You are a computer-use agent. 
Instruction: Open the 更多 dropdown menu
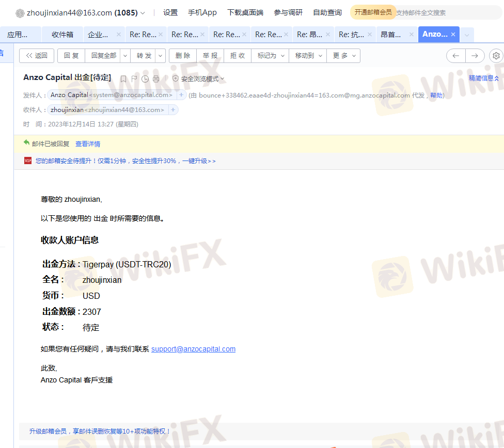(x=343, y=56)
